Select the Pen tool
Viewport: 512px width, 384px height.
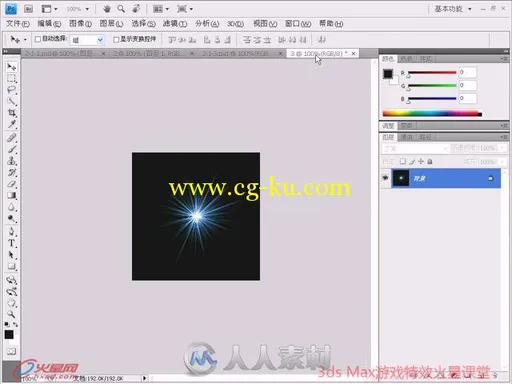tap(11, 232)
